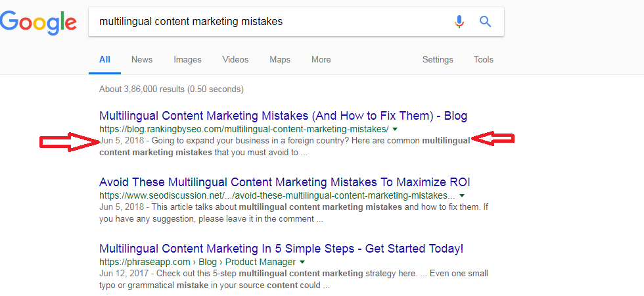Expand arrow next to phraseapp.com breadcrumb
Viewport: 644px width, 296px height.
(x=302, y=262)
